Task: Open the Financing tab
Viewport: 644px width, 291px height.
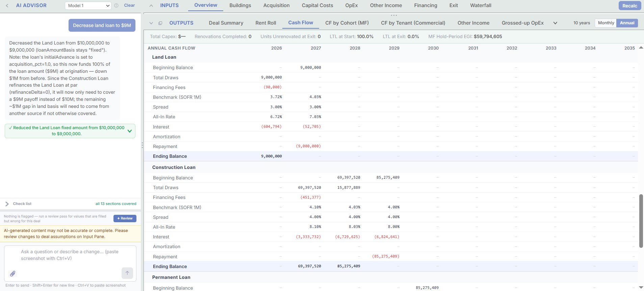Action: click(426, 5)
